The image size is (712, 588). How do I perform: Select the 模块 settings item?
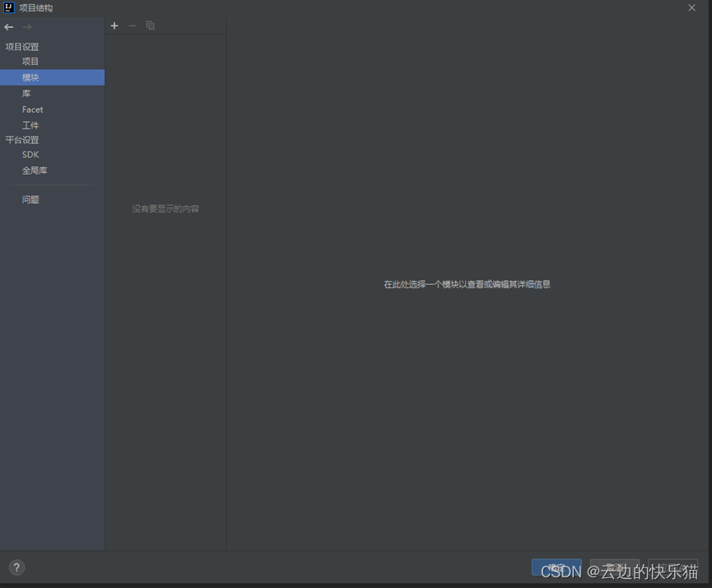pos(52,77)
